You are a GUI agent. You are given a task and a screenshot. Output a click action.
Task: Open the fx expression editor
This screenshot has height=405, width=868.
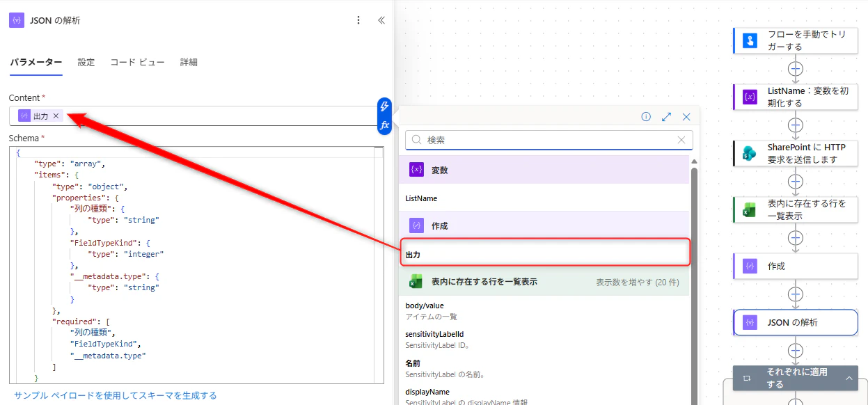[384, 125]
